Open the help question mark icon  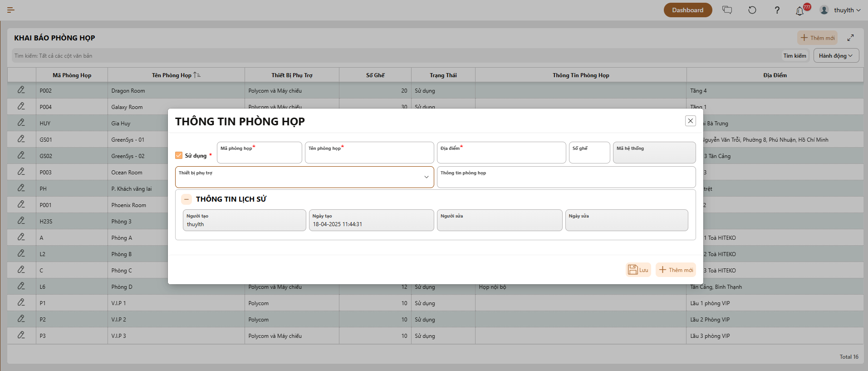777,10
